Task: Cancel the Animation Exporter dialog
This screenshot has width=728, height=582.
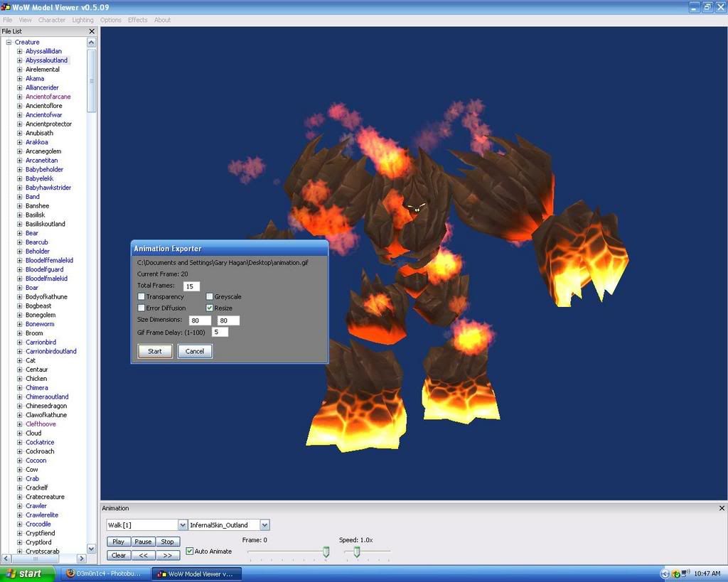Action: tap(195, 351)
